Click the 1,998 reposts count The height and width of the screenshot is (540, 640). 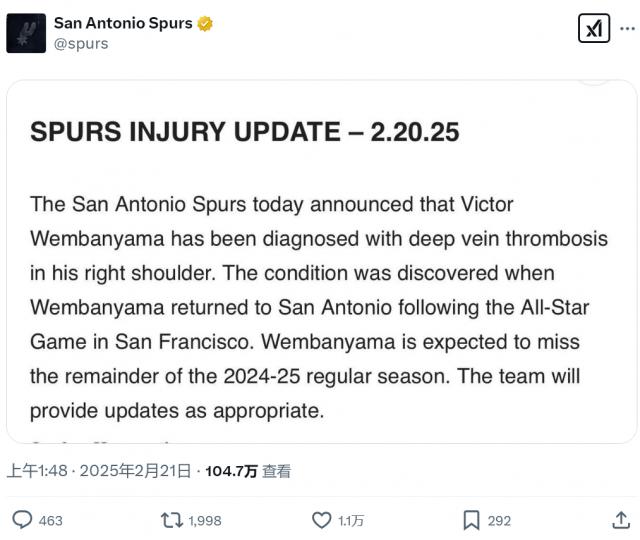205,521
